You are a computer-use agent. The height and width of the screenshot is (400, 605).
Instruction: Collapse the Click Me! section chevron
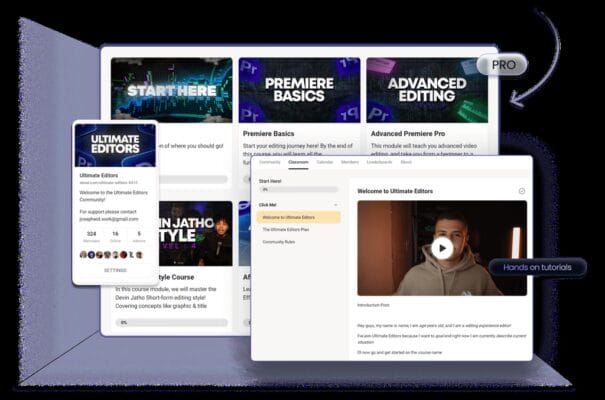337,203
